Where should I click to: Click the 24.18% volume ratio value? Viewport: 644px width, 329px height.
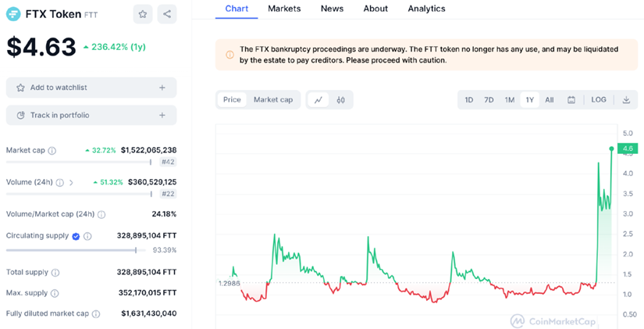click(x=164, y=214)
